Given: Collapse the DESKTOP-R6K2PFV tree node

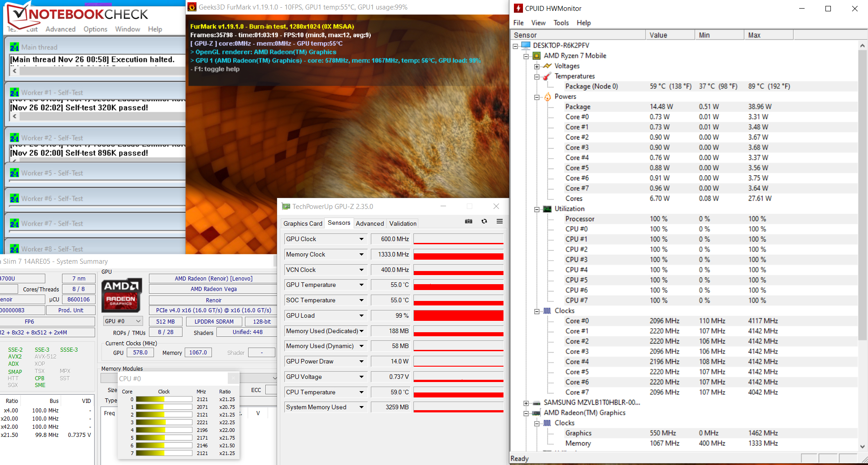Looking at the screenshot, I should tap(515, 46).
